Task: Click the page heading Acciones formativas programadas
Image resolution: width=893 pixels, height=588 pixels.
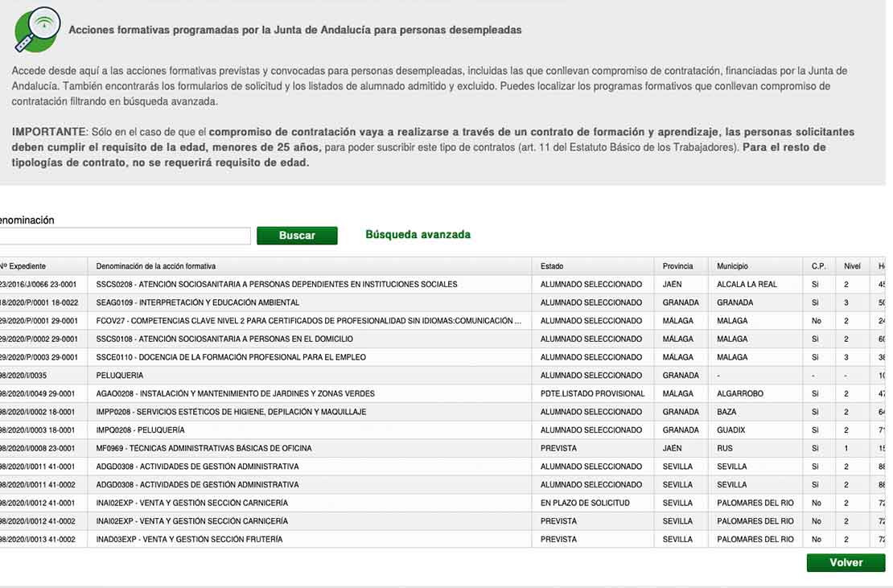Action: [x=295, y=30]
